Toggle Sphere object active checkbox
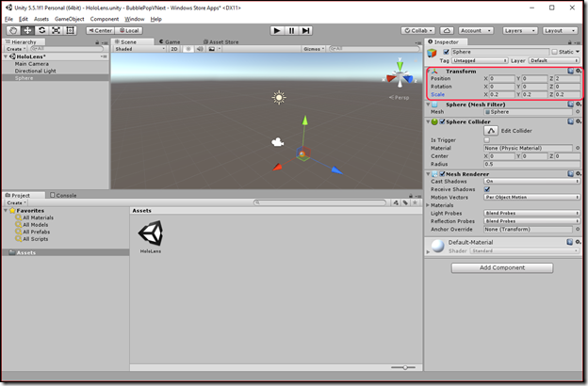The height and width of the screenshot is (386, 588). pyautogui.click(x=447, y=52)
